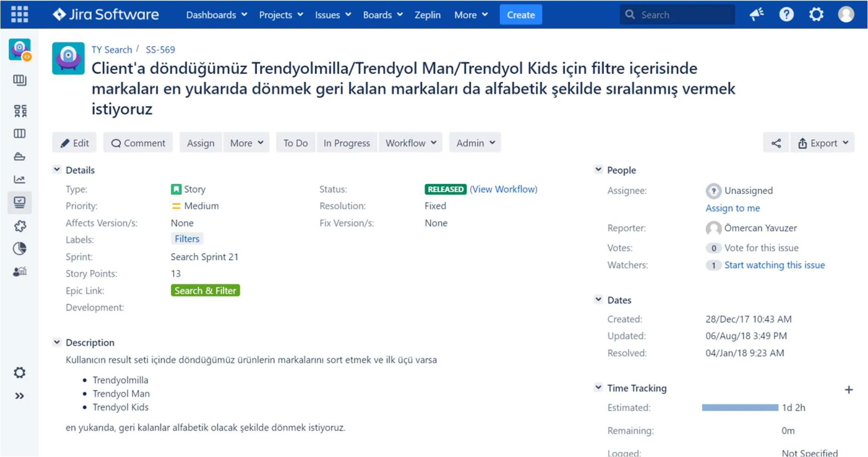Add time tracking log with plus icon
Image resolution: width=868 pixels, height=457 pixels.
849,390
